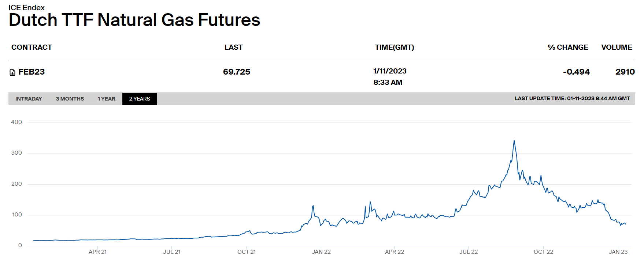Click the -0.494 percent change value
644x264 pixels.
pos(576,72)
